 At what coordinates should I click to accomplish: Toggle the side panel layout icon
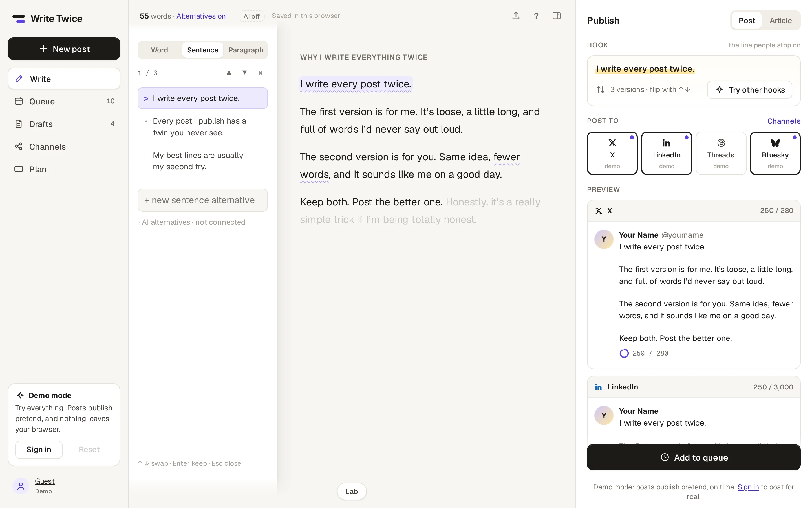(556, 16)
